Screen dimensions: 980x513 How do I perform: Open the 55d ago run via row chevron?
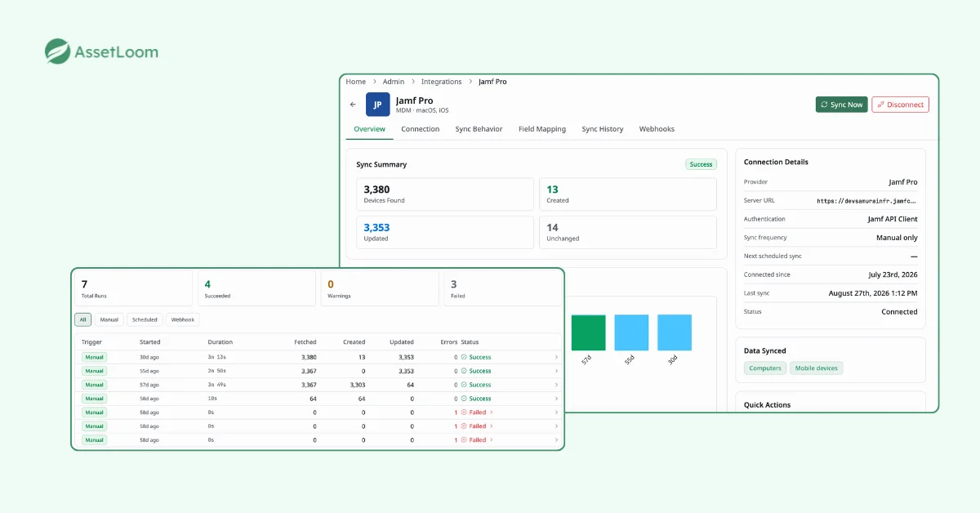click(x=556, y=371)
